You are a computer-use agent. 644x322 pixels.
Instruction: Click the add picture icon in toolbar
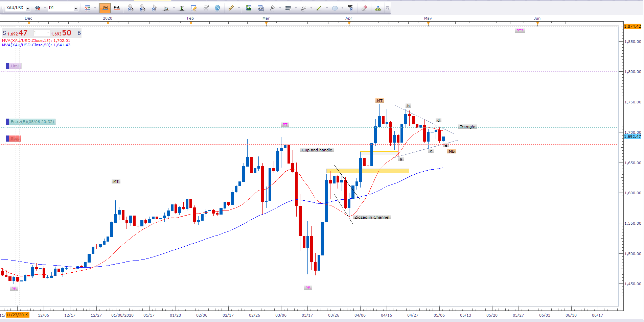pos(249,8)
